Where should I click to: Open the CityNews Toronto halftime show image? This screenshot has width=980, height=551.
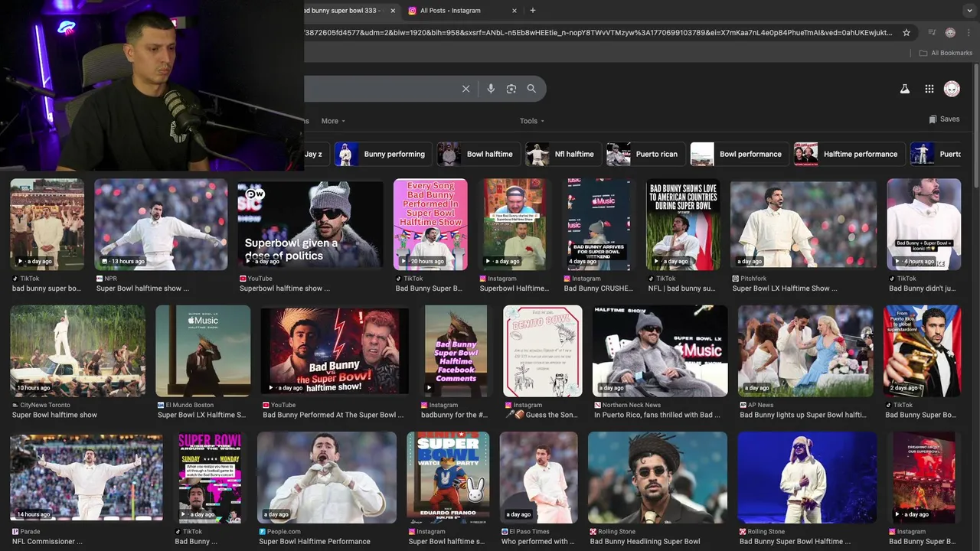[x=77, y=350]
